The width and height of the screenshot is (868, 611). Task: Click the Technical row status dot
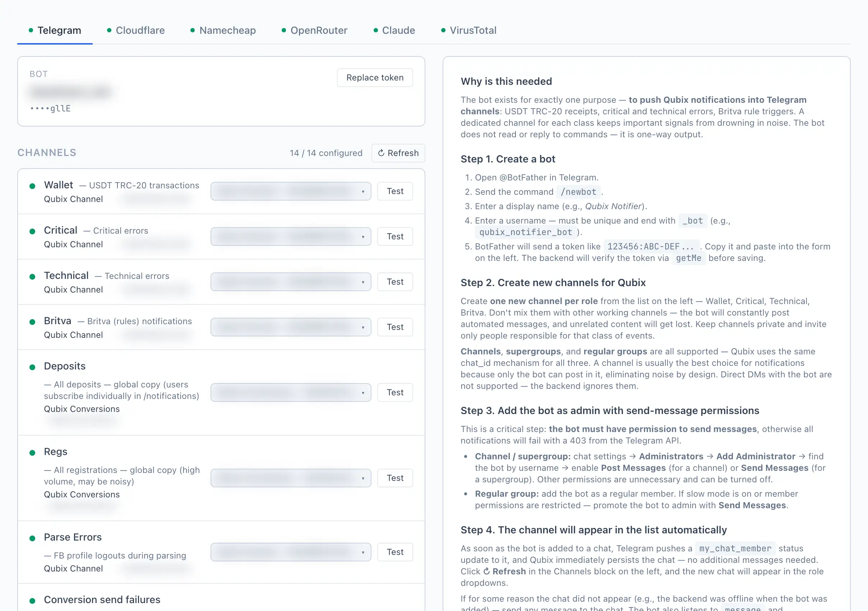tap(32, 277)
